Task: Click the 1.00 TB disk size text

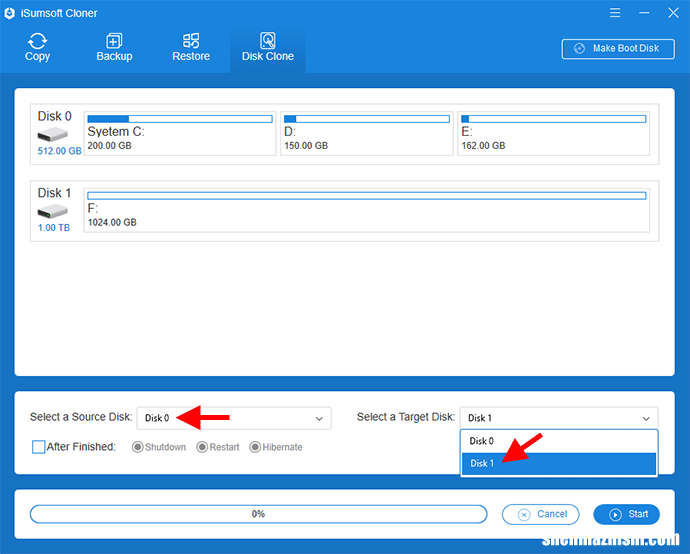Action: click(x=54, y=228)
